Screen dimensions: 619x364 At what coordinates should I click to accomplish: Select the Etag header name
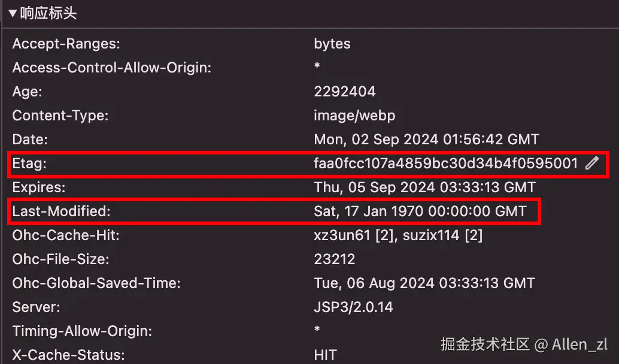[29, 164]
